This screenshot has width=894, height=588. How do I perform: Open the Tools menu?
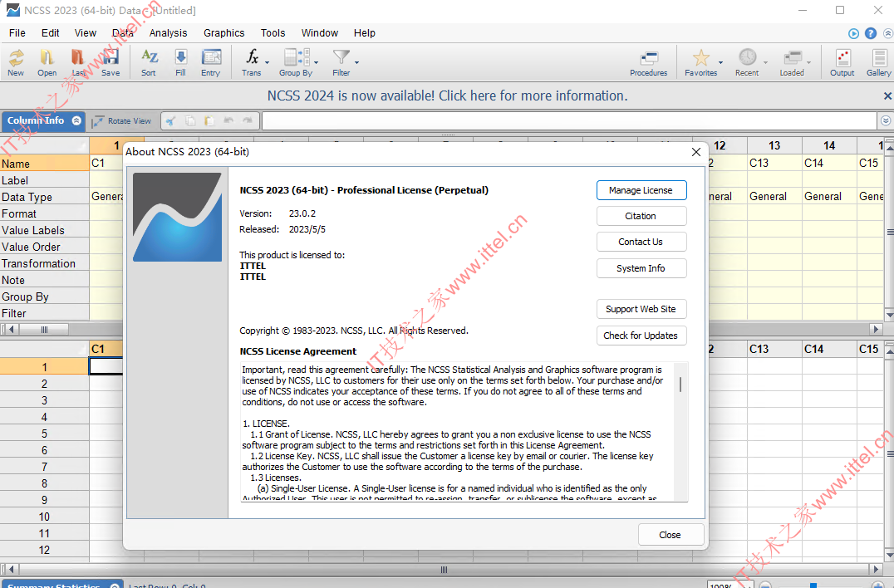(x=273, y=33)
